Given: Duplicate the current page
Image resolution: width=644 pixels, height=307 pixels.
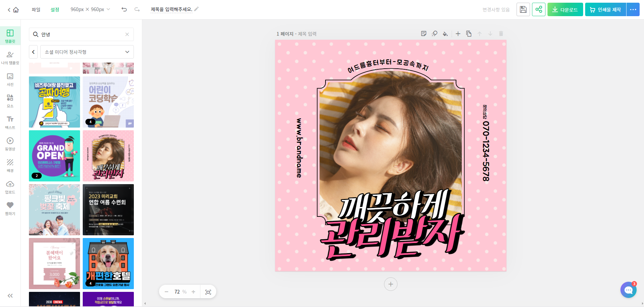Looking at the screenshot, I should [x=469, y=34].
